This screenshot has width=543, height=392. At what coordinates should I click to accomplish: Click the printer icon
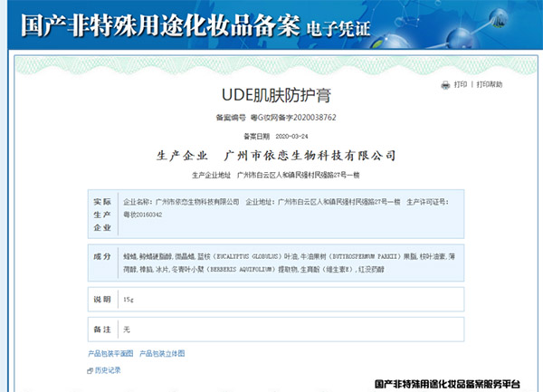pyautogui.click(x=445, y=85)
